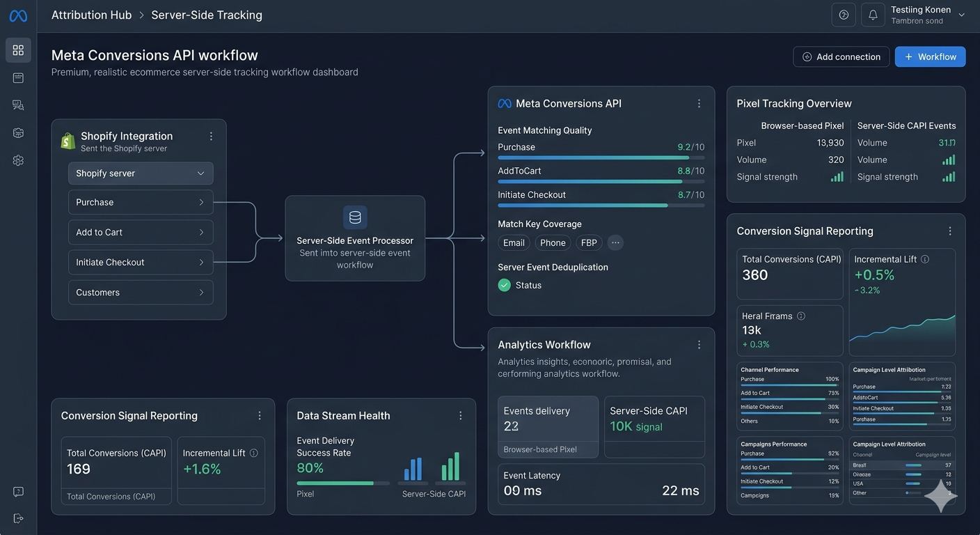Select the Phone match key chip
This screenshot has width=980, height=535.
click(553, 242)
